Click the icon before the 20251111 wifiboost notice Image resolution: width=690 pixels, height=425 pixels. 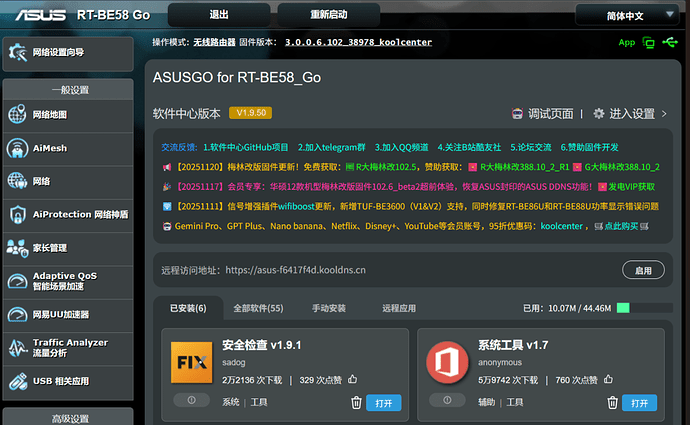coord(167,206)
